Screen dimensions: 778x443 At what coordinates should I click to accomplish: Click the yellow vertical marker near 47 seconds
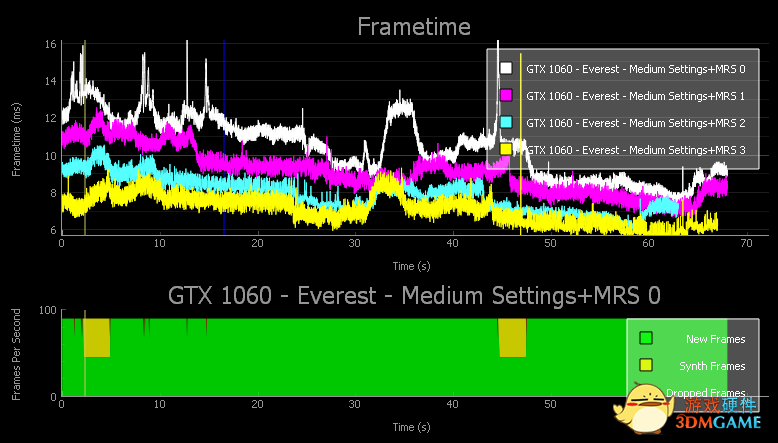click(x=520, y=144)
